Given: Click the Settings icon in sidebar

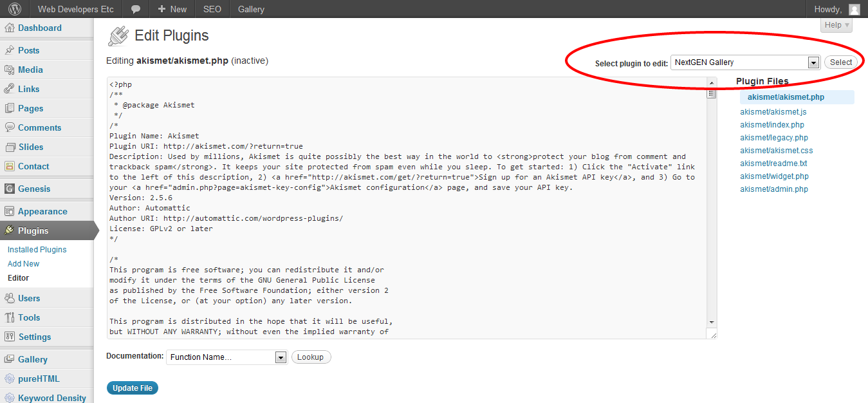Looking at the screenshot, I should [9, 337].
